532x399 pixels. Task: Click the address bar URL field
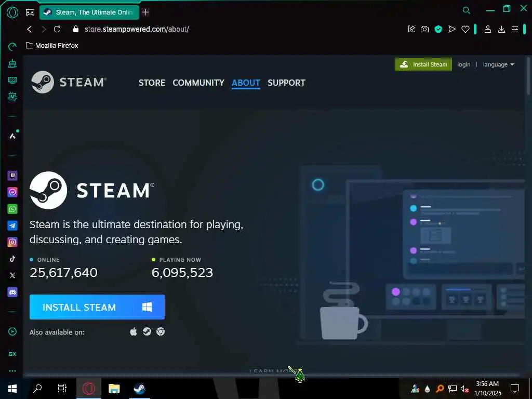pos(137,29)
